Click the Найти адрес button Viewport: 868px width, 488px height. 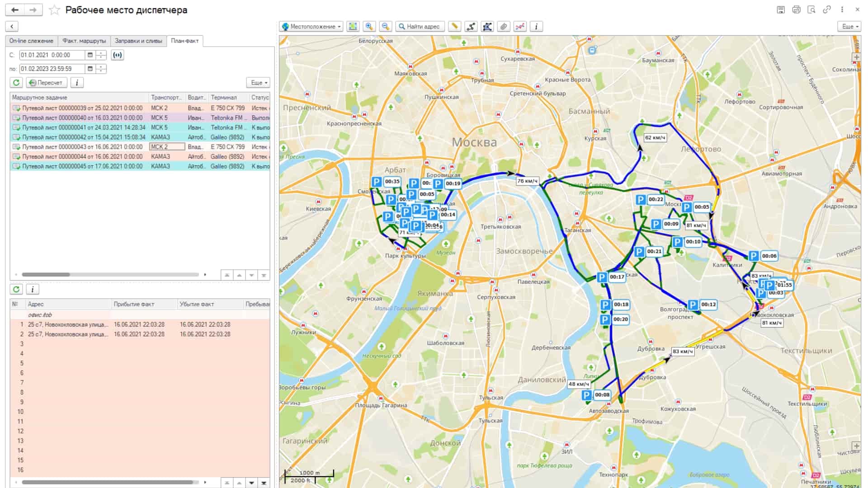tap(420, 27)
